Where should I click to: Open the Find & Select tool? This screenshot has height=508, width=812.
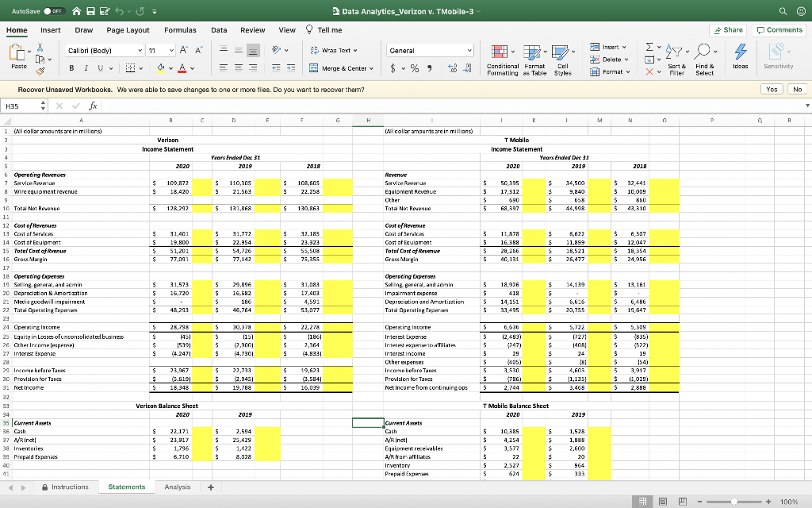point(705,60)
